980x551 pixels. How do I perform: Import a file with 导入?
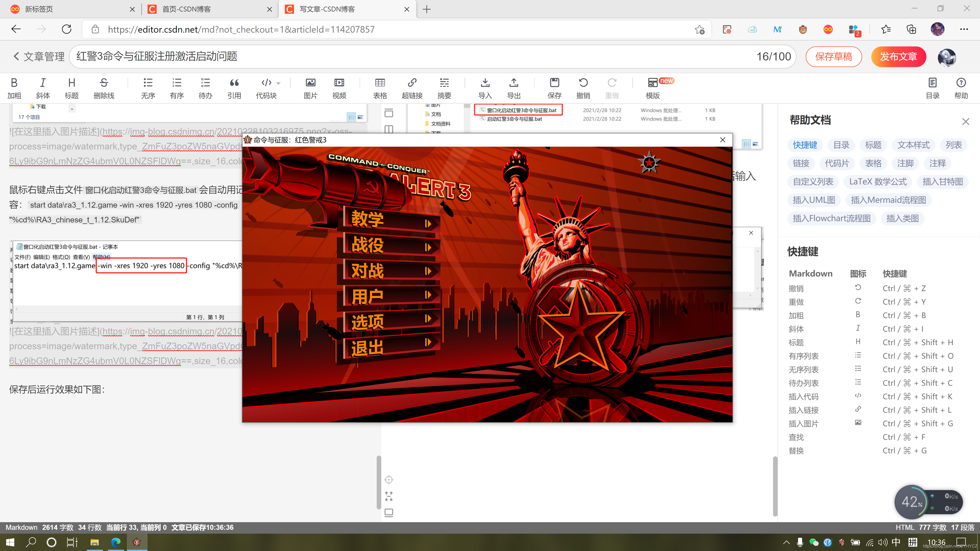click(485, 88)
